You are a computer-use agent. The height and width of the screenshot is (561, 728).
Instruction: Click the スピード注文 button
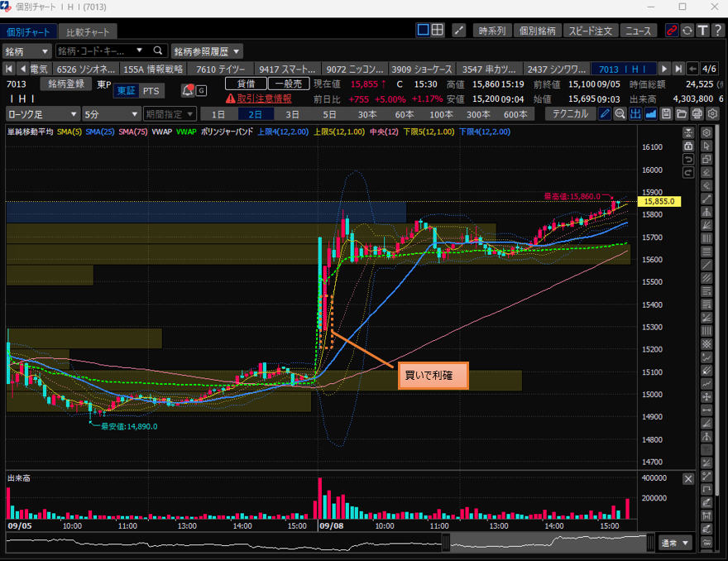[x=591, y=31]
